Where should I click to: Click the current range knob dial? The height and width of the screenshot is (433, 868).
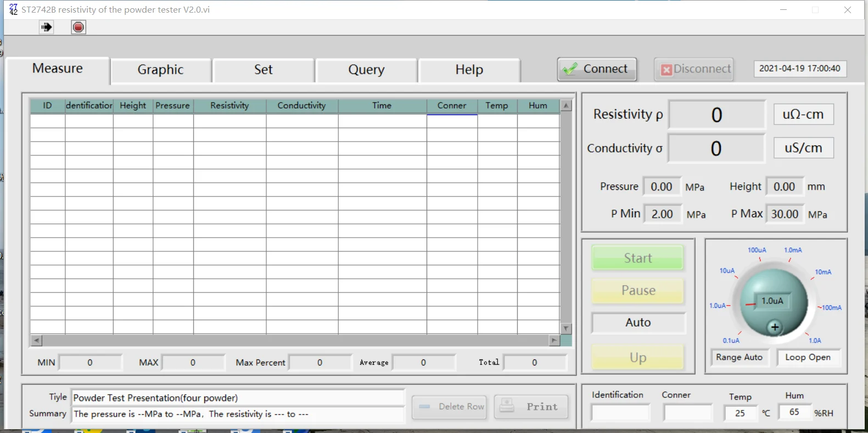point(774,303)
